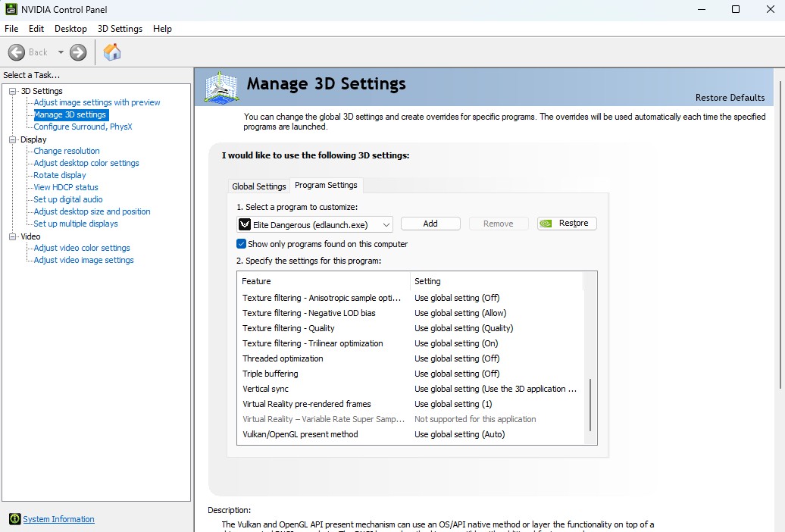The height and width of the screenshot is (532, 785).
Task: Open Set up multiple displays
Action: 76,224
